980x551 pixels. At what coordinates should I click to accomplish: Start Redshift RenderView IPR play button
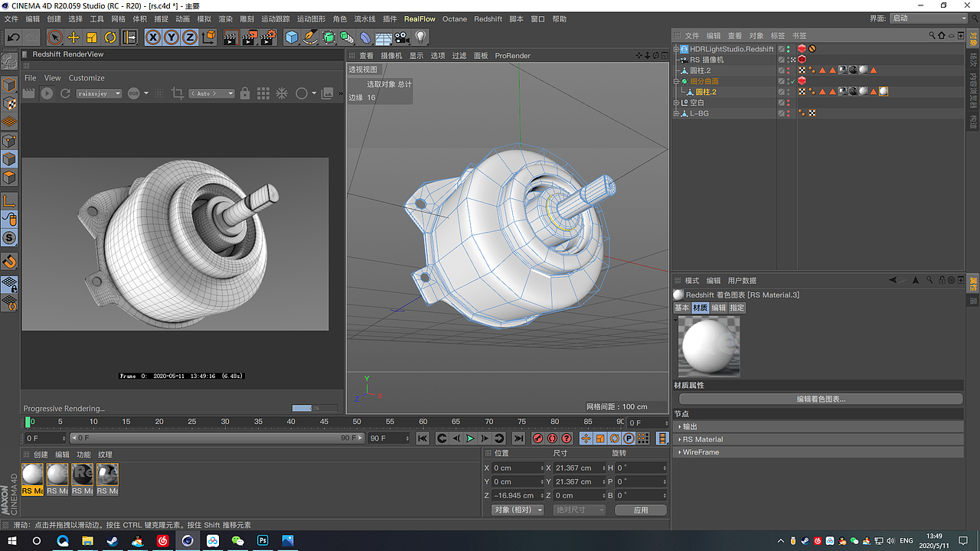tap(47, 93)
